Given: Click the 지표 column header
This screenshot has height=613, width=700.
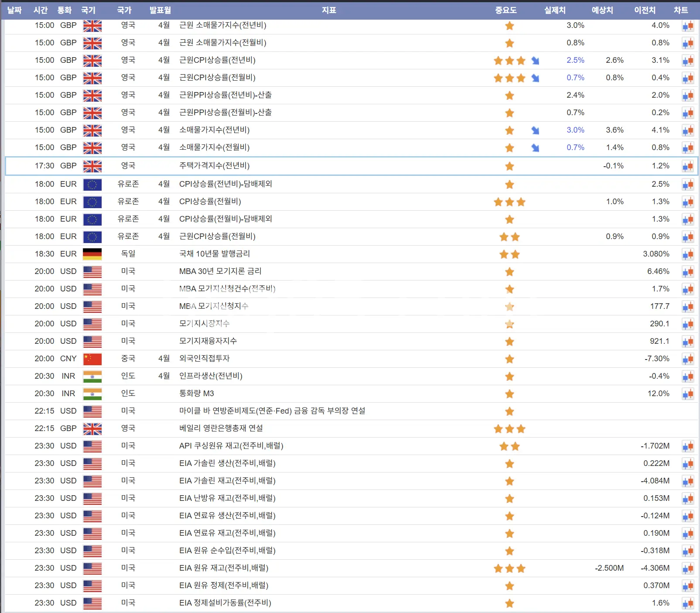Looking at the screenshot, I should (329, 10).
